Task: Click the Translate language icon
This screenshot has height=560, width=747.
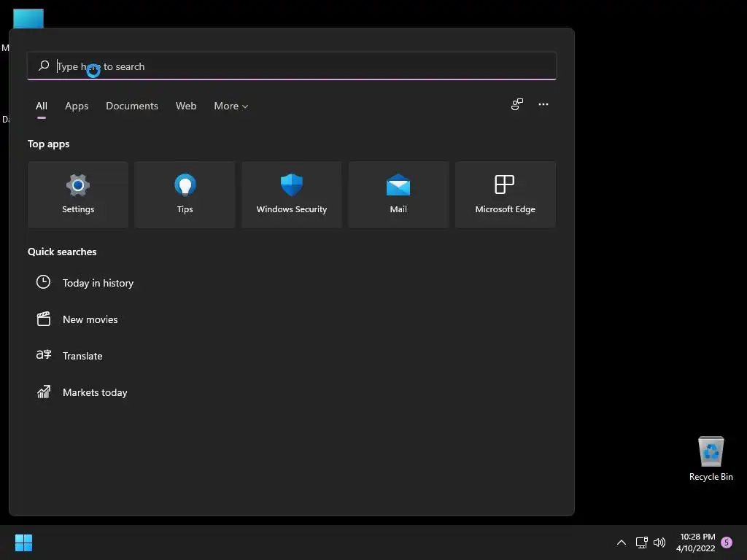Action: 43,355
